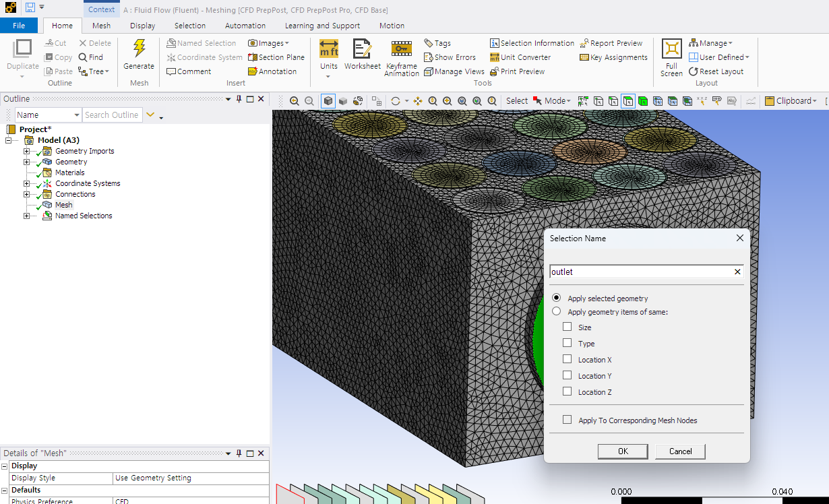Tick Apply To Corresponding Mesh Nodes
The image size is (829, 504).
pos(567,420)
